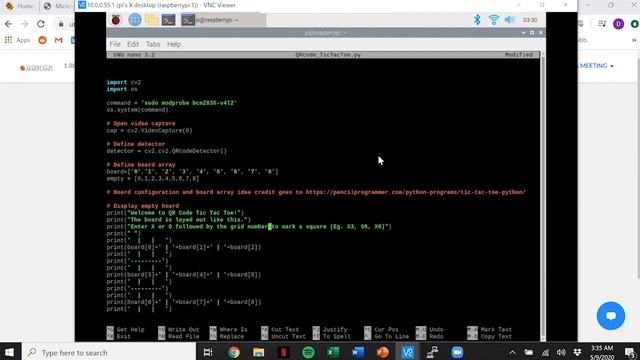The height and width of the screenshot is (360, 640).
Task: Open Task View on the taskbar
Action: (208, 352)
